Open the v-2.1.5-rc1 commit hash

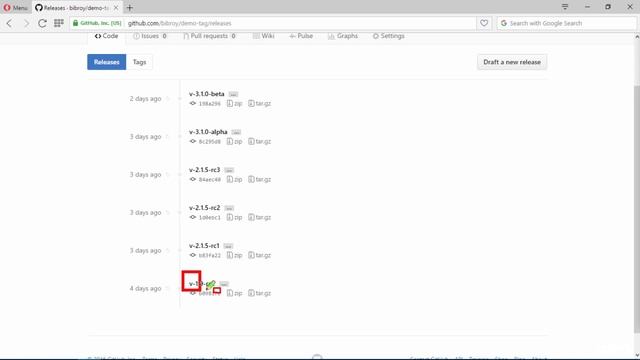point(209,256)
